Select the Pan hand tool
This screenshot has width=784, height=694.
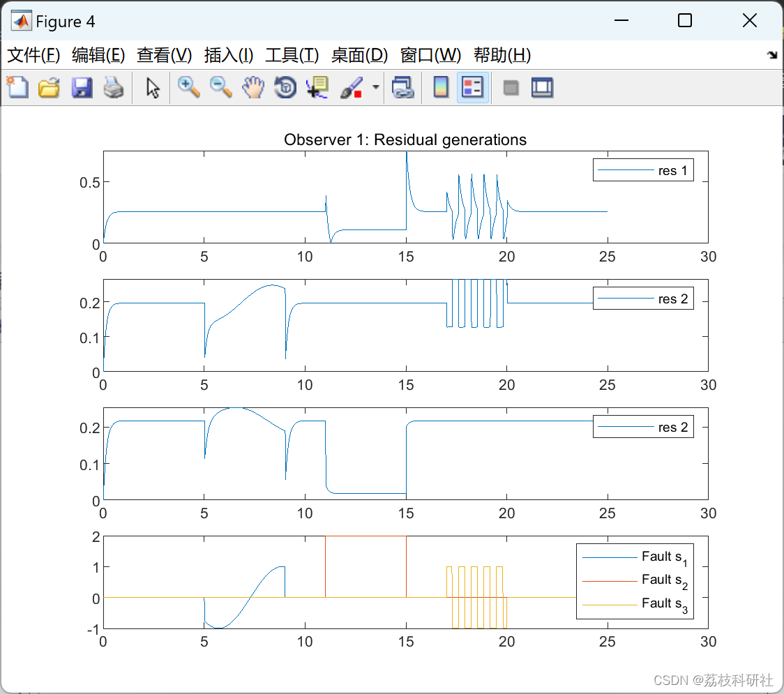click(253, 87)
